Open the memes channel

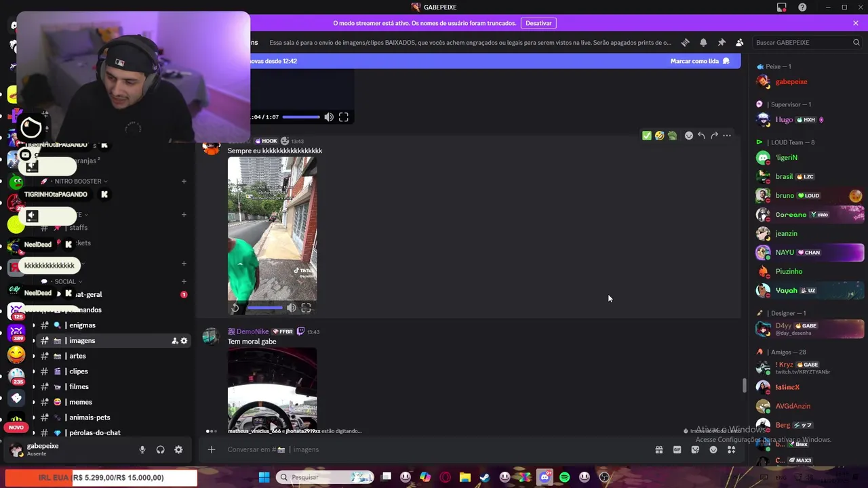(x=113, y=402)
